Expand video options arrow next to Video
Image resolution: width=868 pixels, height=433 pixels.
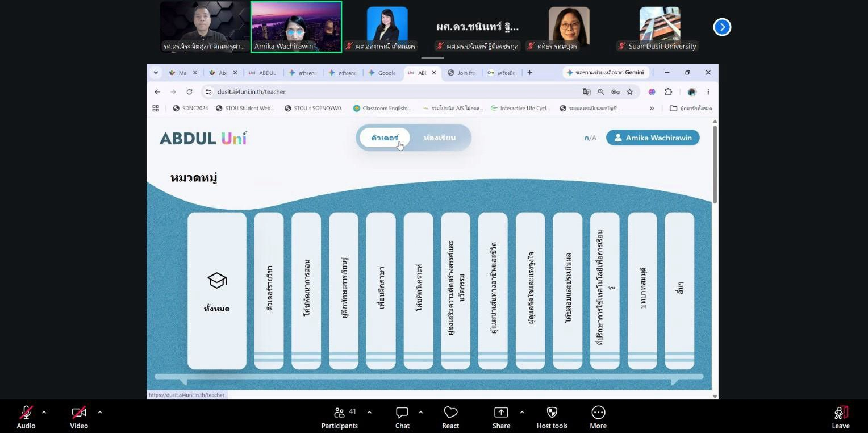pos(100,412)
